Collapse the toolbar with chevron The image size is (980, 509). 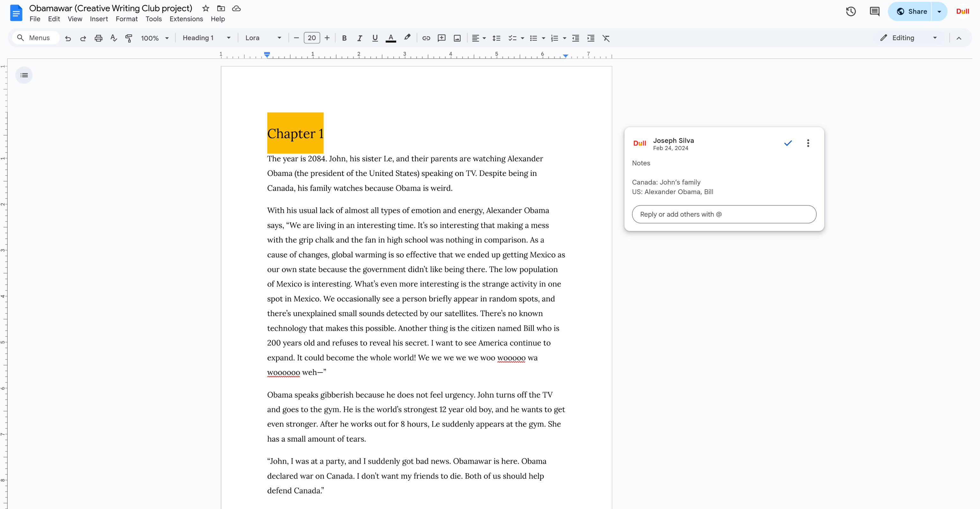[959, 38]
